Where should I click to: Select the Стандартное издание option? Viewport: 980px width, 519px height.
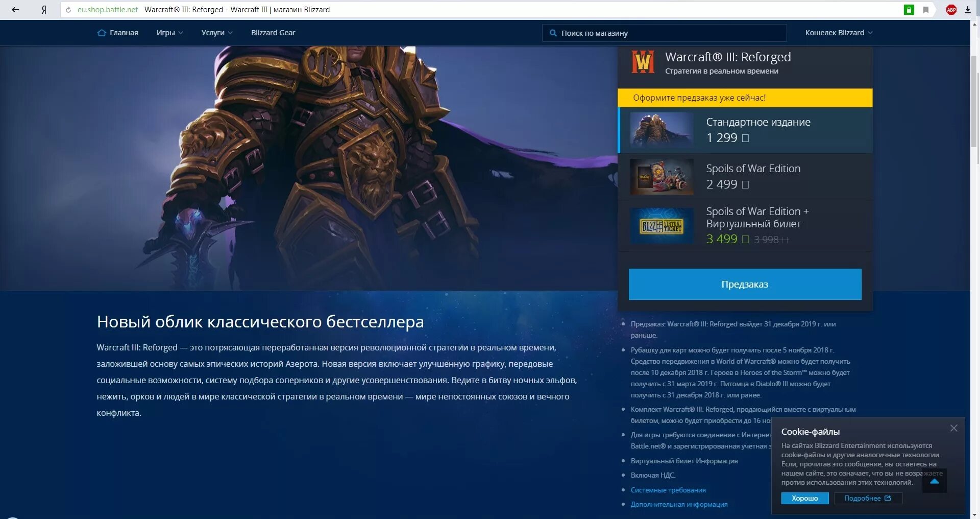745,130
